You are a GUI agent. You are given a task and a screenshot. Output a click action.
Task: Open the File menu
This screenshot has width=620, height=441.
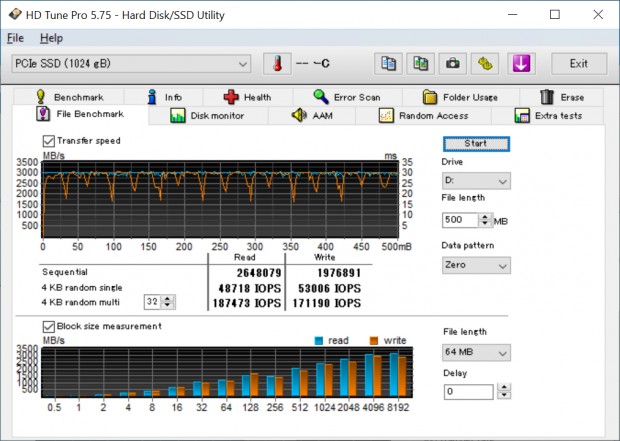(x=15, y=38)
